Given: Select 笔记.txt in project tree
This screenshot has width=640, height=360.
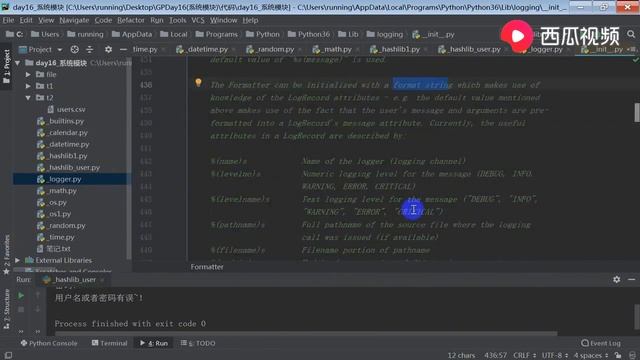Looking at the screenshot, I should pyautogui.click(x=53, y=249).
